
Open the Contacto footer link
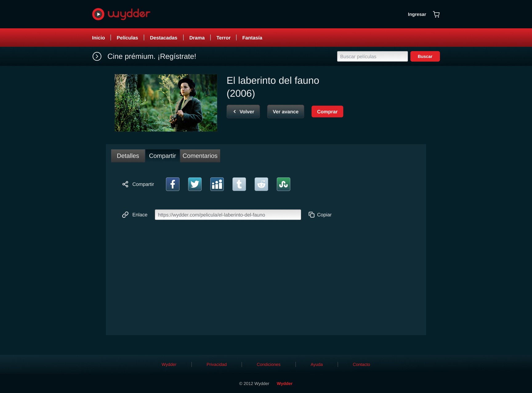[x=361, y=364]
